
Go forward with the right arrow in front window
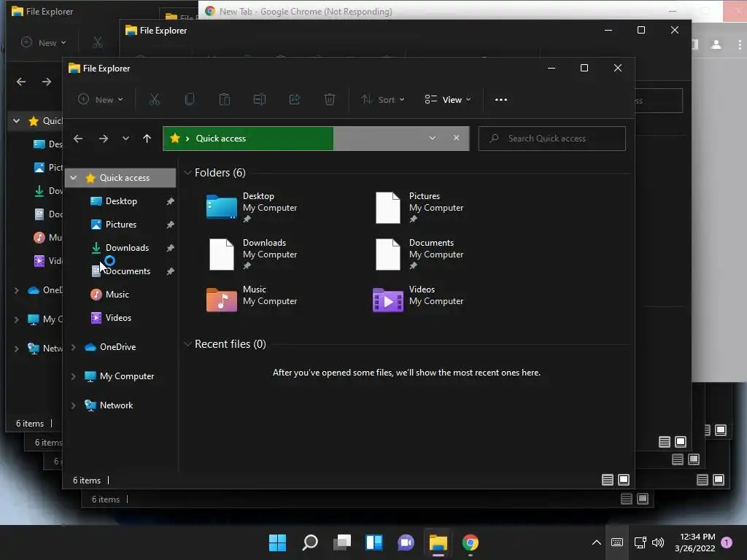point(104,139)
